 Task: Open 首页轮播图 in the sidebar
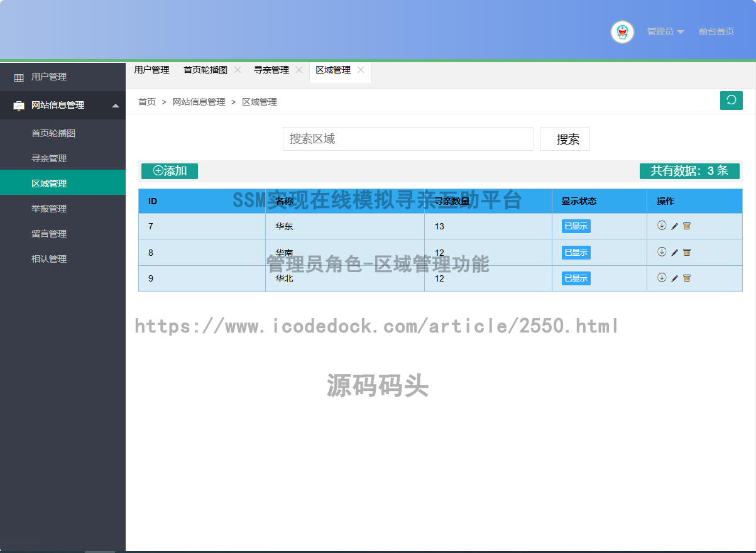pos(63,133)
